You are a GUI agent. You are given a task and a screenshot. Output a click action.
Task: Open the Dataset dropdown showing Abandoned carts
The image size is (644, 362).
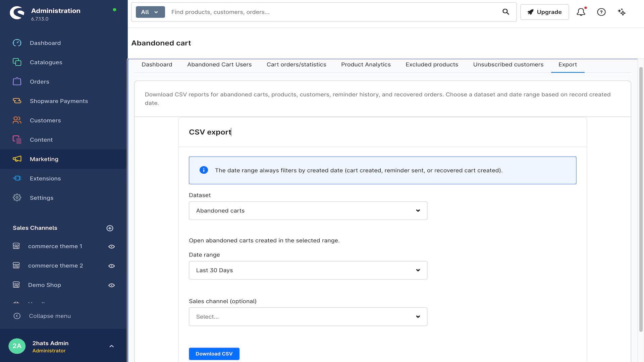[308, 210]
